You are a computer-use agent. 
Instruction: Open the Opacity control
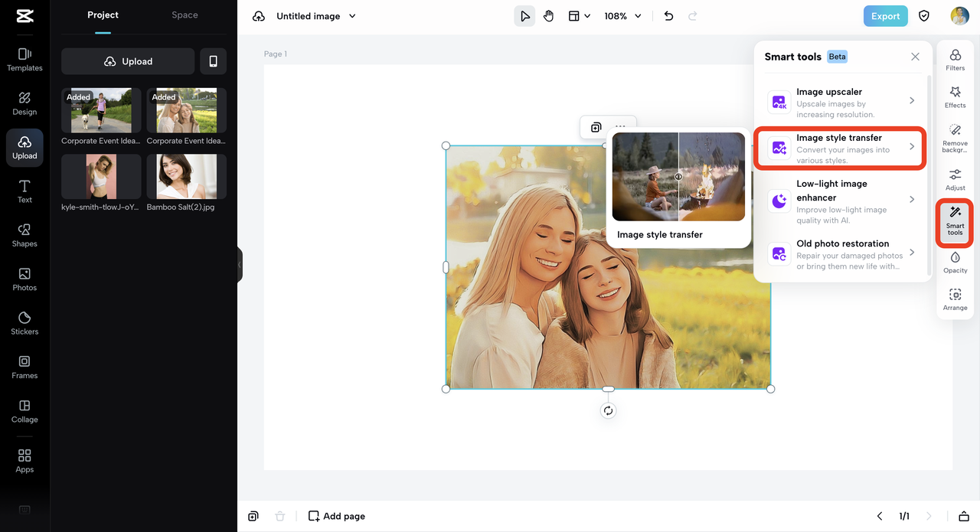[x=955, y=262]
